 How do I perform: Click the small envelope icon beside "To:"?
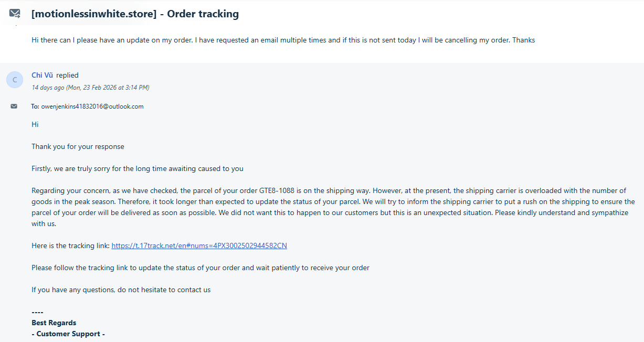pyautogui.click(x=14, y=106)
